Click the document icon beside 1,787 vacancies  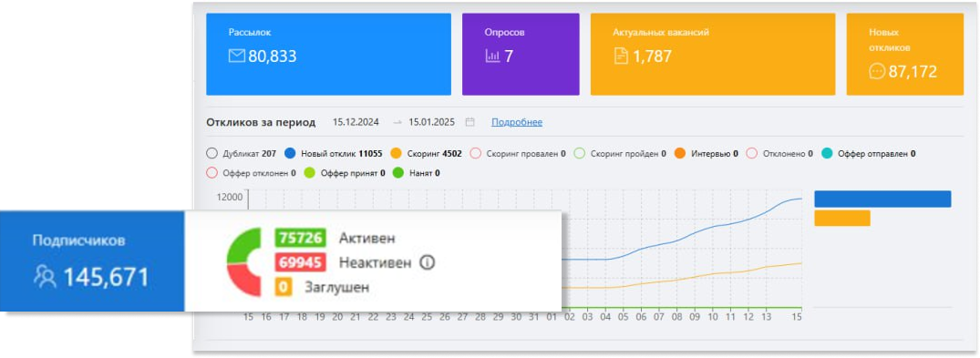[x=621, y=56]
